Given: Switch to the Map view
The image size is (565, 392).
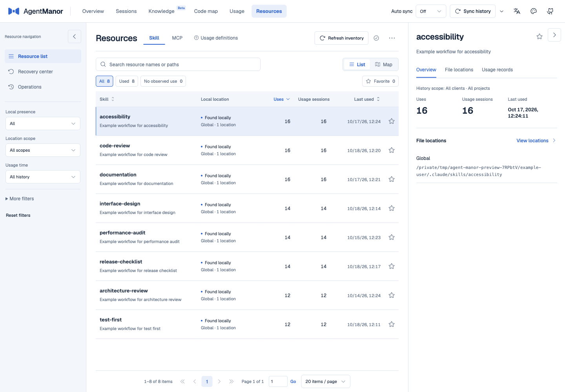Looking at the screenshot, I should pos(384,65).
